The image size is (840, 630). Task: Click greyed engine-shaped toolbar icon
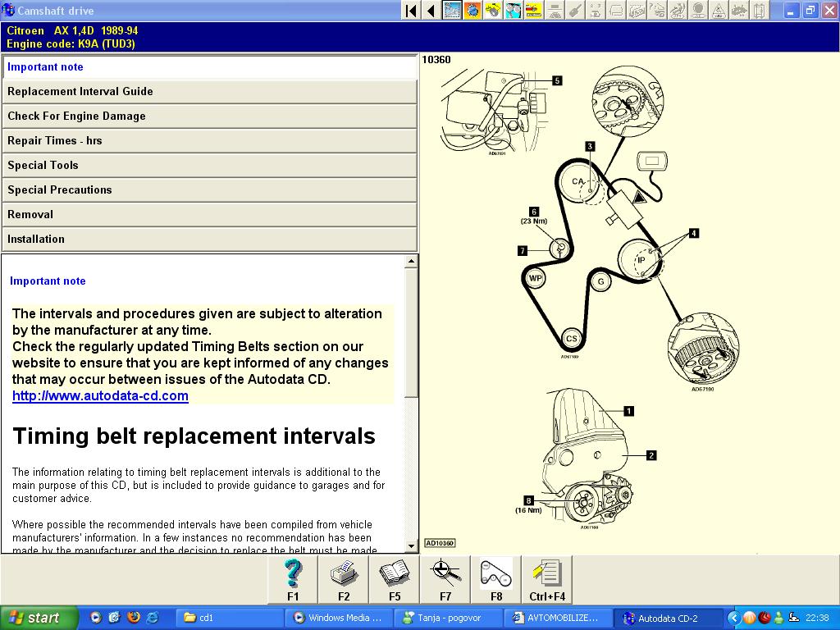(739, 10)
